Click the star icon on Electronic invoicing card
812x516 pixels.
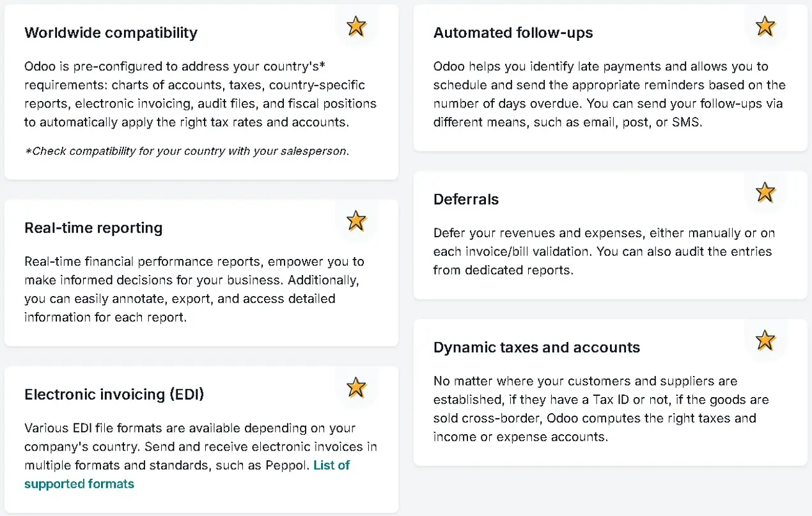(356, 387)
